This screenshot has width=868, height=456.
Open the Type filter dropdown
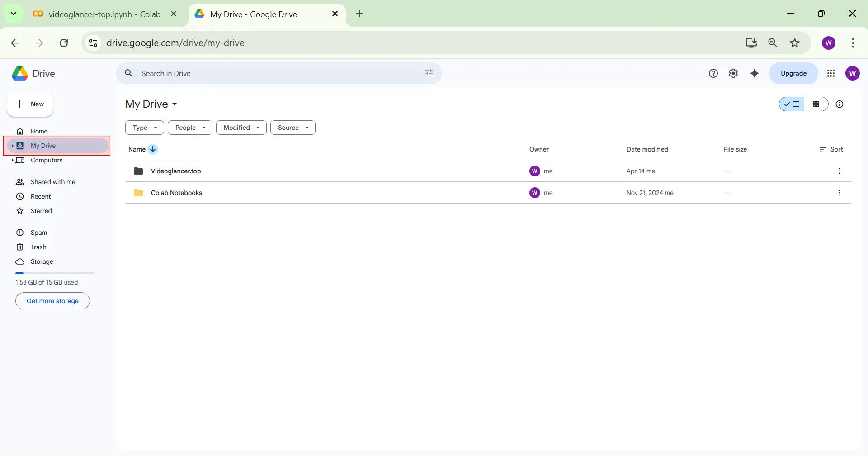tap(145, 128)
